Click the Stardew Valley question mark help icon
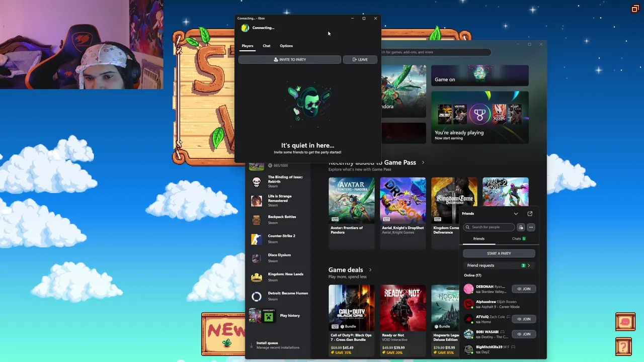This screenshot has width=644, height=362. 623,346
